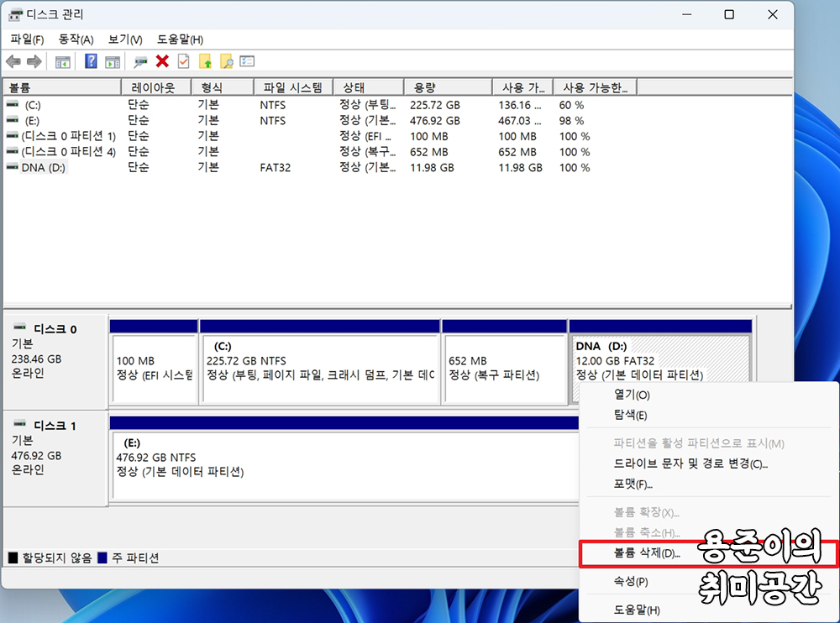Viewport: 840px width, 623px height.
Task: Click the FAT32 file system cell
Action: tap(276, 168)
